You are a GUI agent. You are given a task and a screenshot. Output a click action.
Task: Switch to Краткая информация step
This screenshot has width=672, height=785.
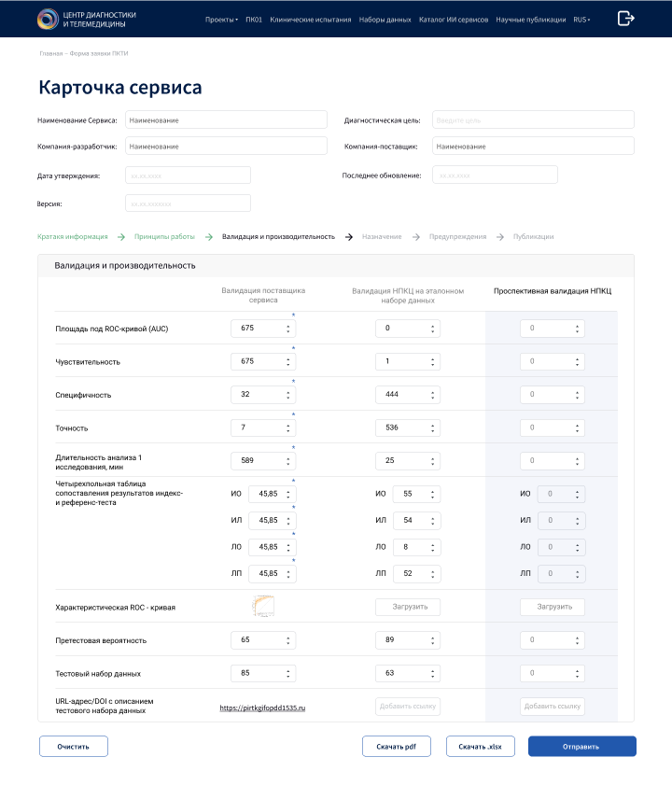click(73, 237)
